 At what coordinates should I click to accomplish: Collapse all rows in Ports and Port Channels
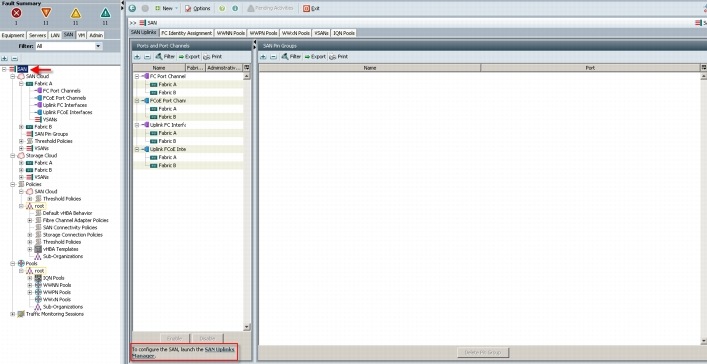click(147, 57)
